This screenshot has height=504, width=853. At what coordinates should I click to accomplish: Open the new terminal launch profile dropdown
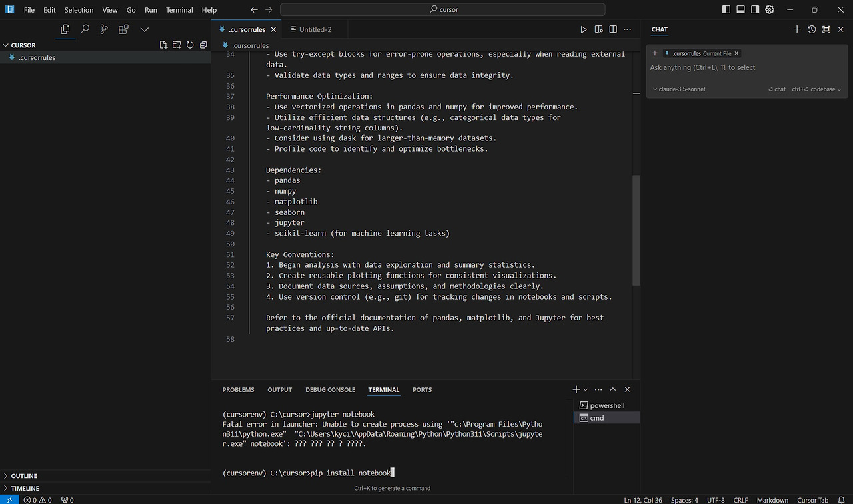[x=586, y=389]
